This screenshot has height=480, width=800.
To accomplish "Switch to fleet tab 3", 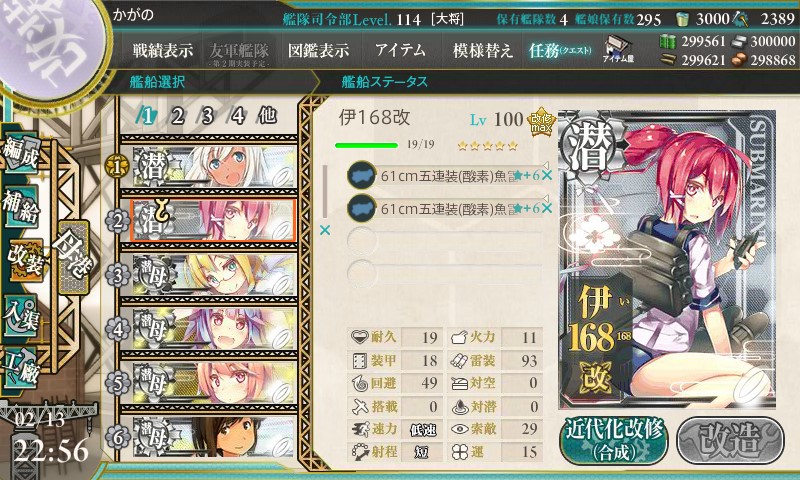I will pyautogui.click(x=207, y=117).
